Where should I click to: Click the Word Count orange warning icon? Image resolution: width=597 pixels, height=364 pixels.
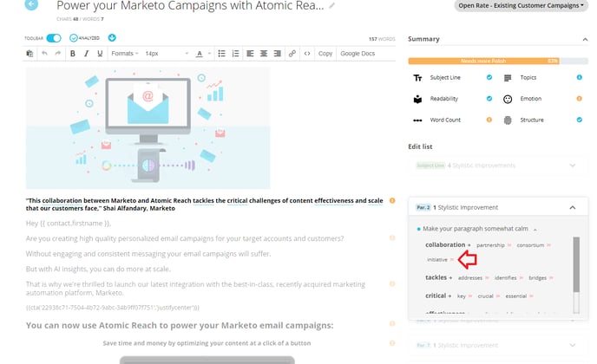[x=489, y=120]
